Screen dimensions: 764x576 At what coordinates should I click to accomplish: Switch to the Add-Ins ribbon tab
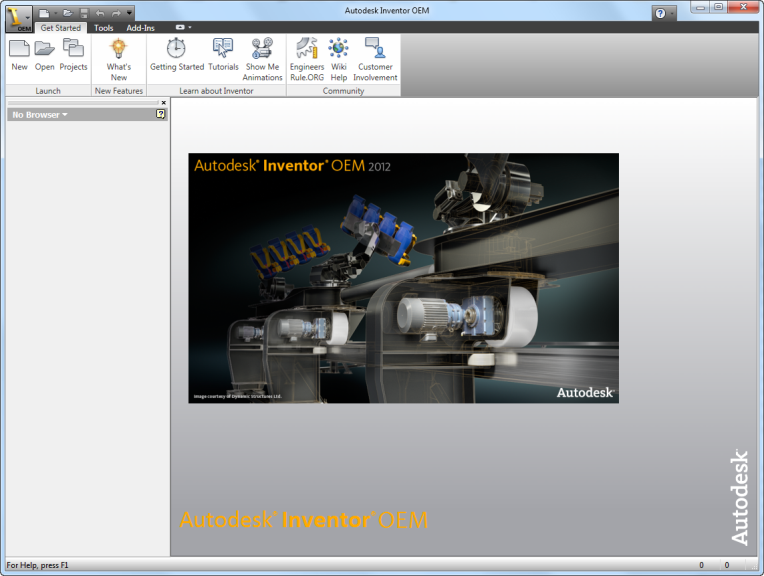pyautogui.click(x=140, y=28)
